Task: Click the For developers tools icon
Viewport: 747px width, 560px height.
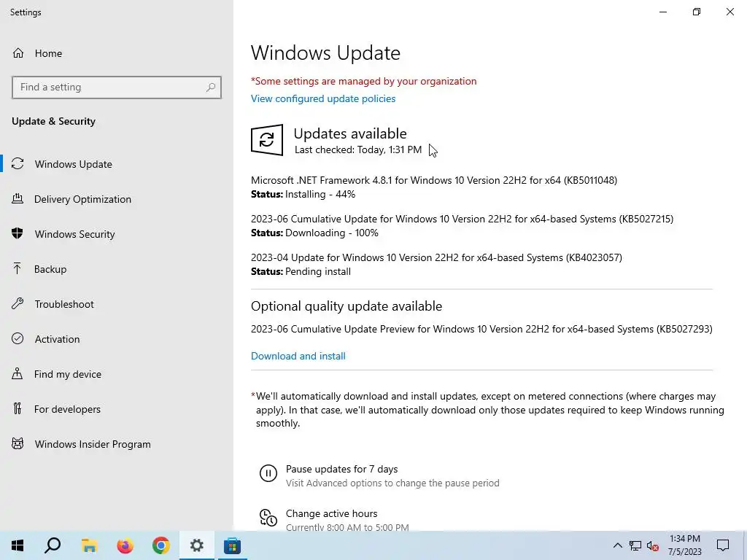Action: click(x=18, y=408)
